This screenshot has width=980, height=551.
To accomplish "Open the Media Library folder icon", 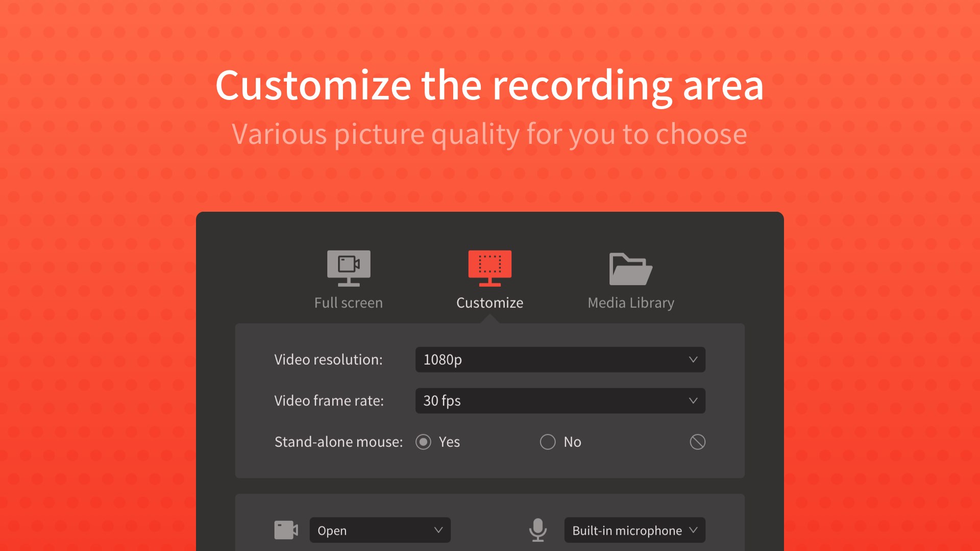I will click(631, 269).
